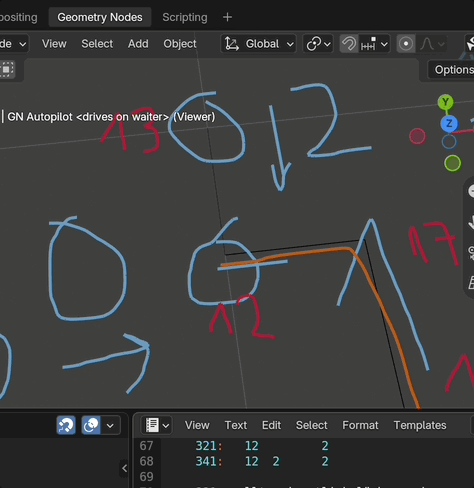The width and height of the screenshot is (474, 488).
Task: Click line number 68 in text editor
Action: pos(146,461)
